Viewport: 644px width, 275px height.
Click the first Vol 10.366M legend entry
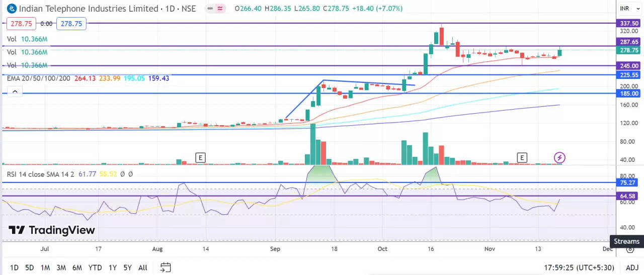click(x=27, y=39)
